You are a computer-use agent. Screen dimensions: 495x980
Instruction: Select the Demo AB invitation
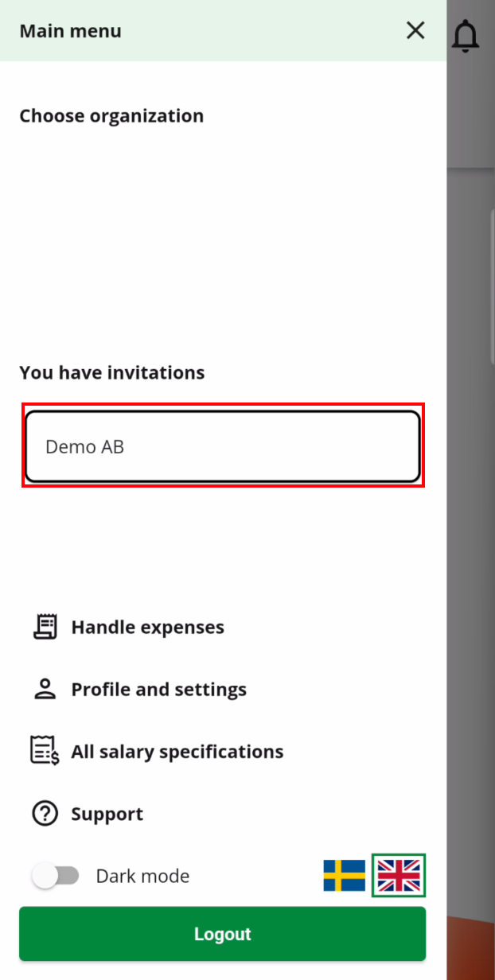(223, 446)
